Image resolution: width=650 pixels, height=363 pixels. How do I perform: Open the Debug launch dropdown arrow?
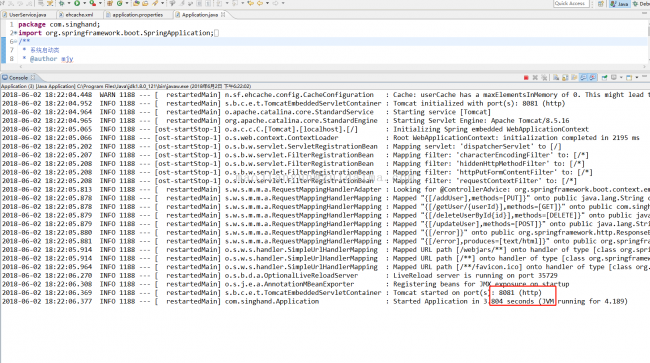tap(69, 3)
